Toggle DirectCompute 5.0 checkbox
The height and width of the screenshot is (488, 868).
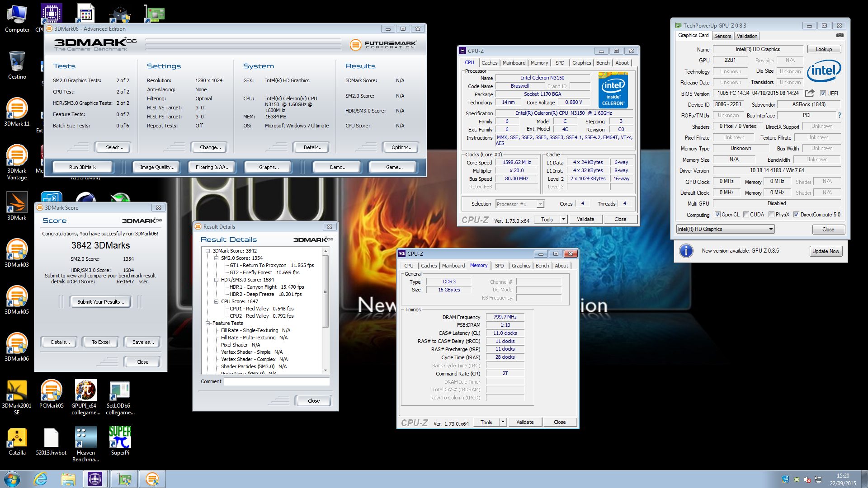(x=796, y=215)
